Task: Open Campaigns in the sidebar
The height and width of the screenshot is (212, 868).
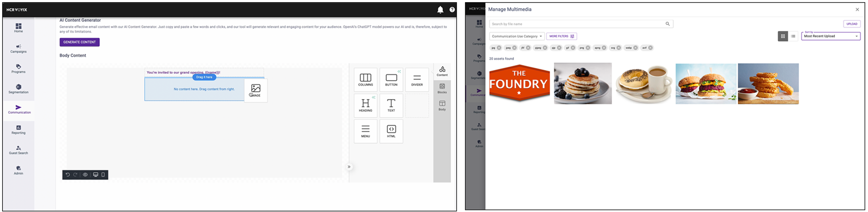Action: click(18, 48)
